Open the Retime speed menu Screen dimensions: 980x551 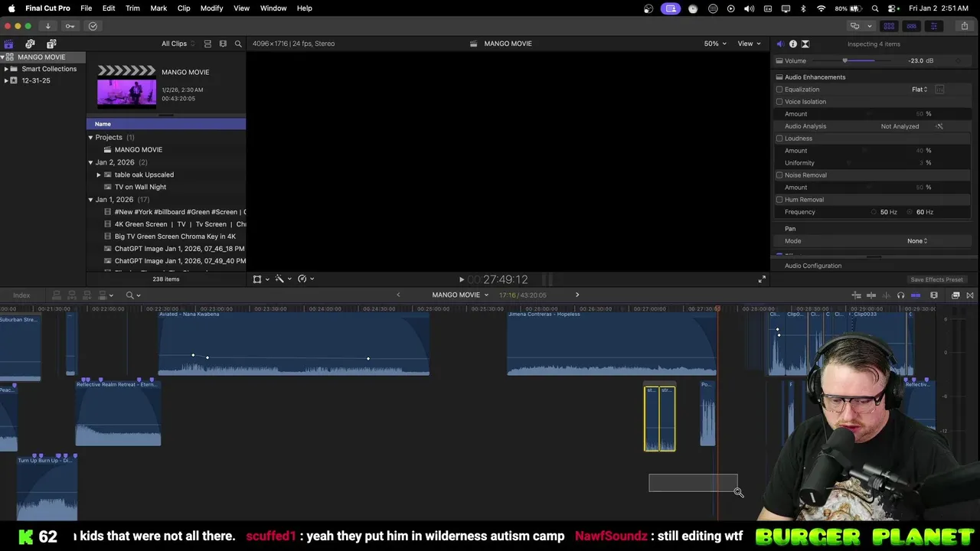[x=305, y=279]
